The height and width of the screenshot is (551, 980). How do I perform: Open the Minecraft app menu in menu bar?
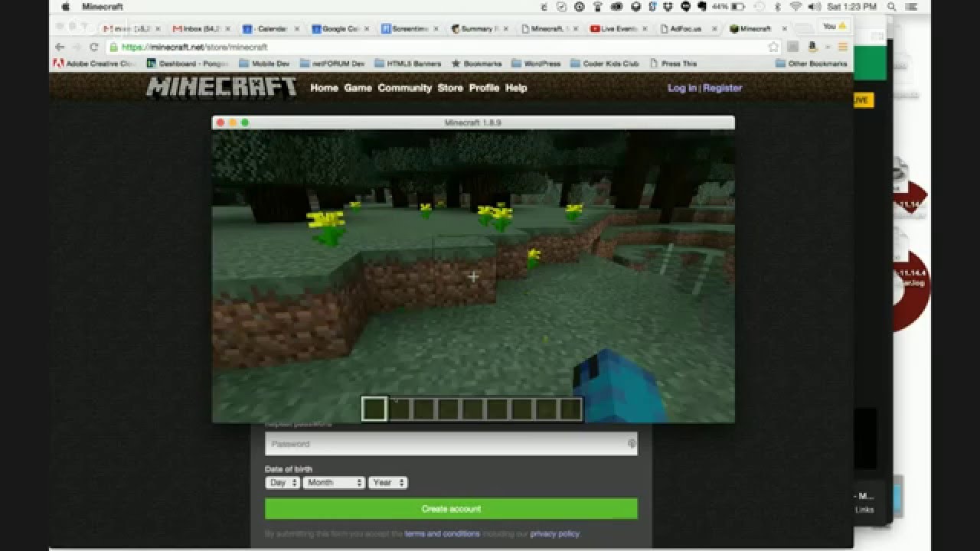pyautogui.click(x=103, y=7)
